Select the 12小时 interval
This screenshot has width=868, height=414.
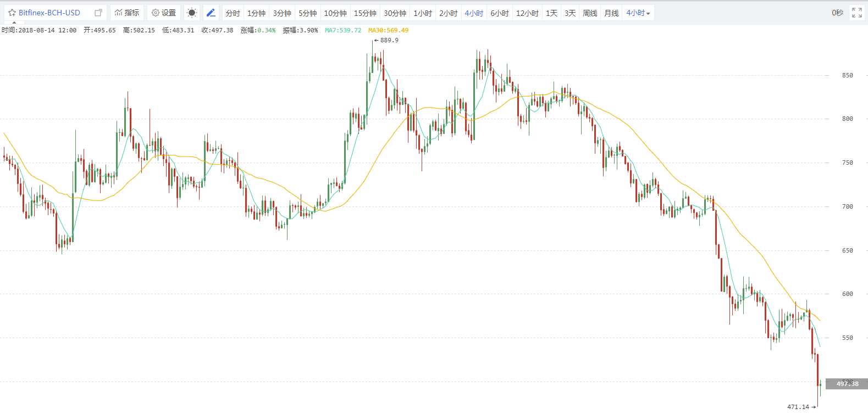point(527,13)
